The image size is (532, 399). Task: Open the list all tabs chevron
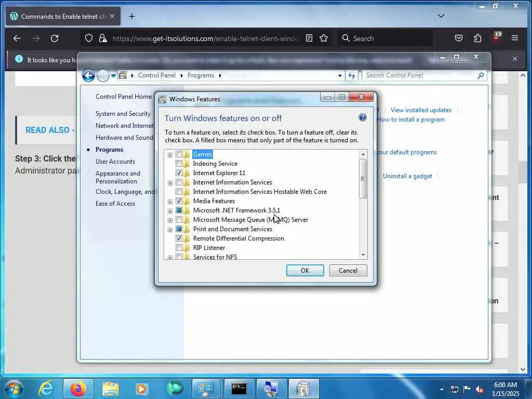coord(441,16)
